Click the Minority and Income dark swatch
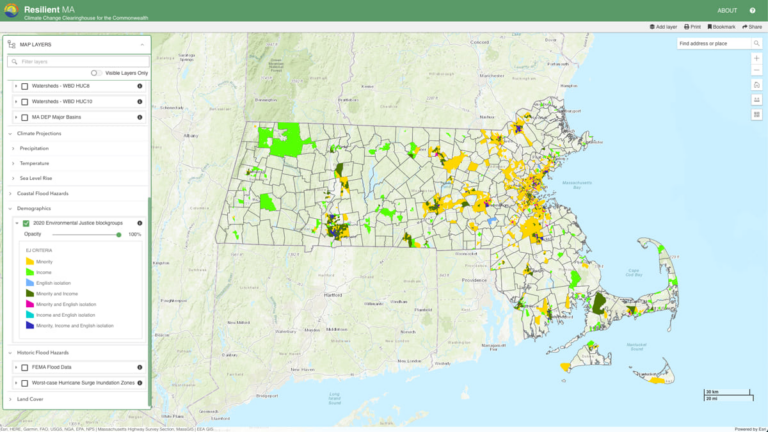This screenshot has width=768, height=432. coord(30,294)
